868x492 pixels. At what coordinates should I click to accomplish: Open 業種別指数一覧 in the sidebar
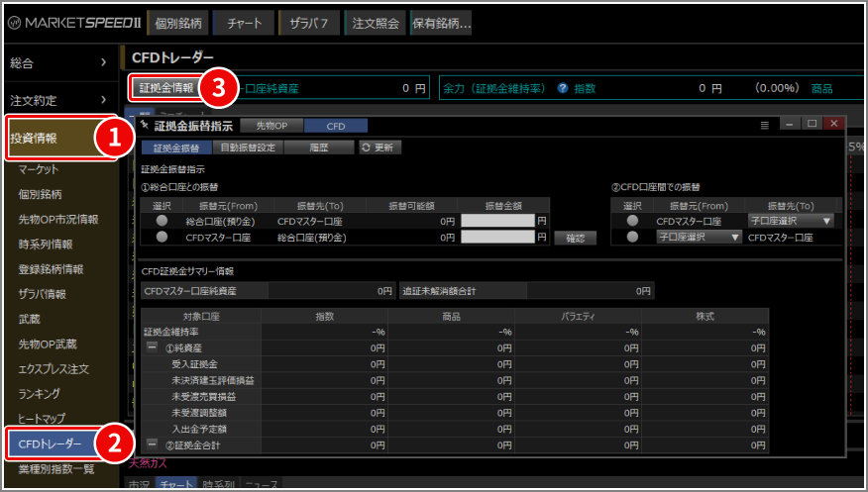coord(55,469)
